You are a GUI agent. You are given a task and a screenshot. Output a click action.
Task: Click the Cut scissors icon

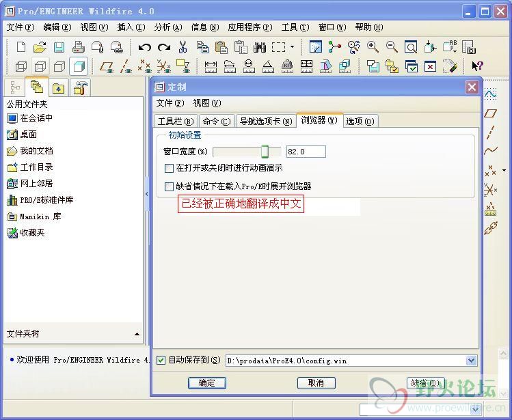[x=183, y=47]
